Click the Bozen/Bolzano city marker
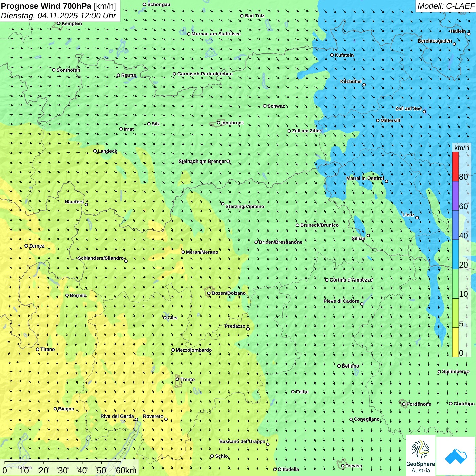The height and width of the screenshot is (476, 476). 209,293
